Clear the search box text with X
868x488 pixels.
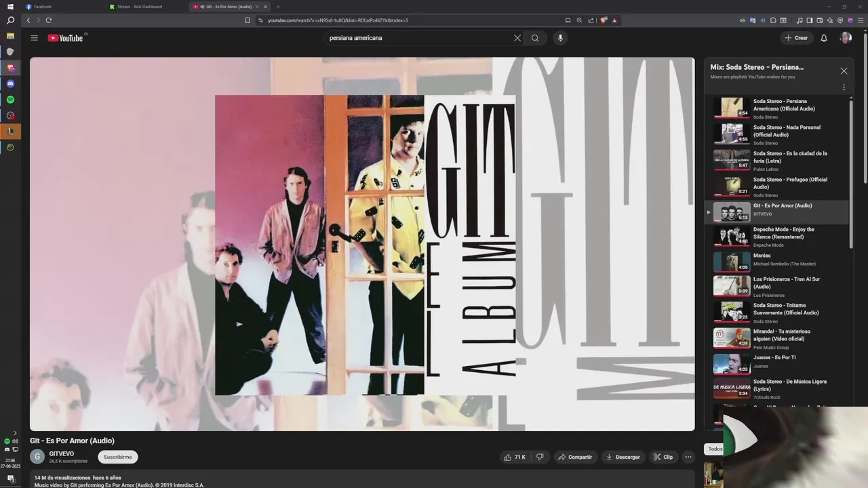tap(517, 38)
